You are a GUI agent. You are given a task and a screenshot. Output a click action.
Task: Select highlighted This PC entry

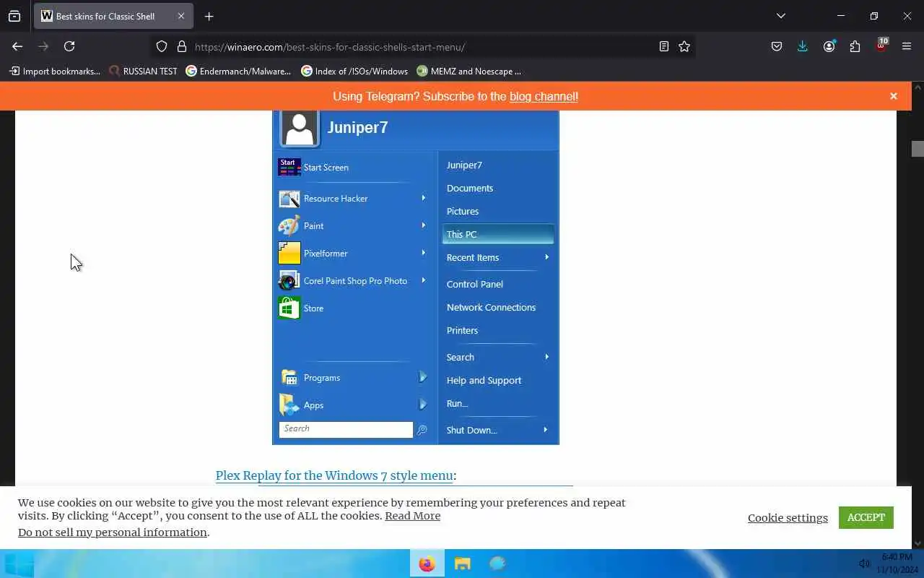pos(498,234)
